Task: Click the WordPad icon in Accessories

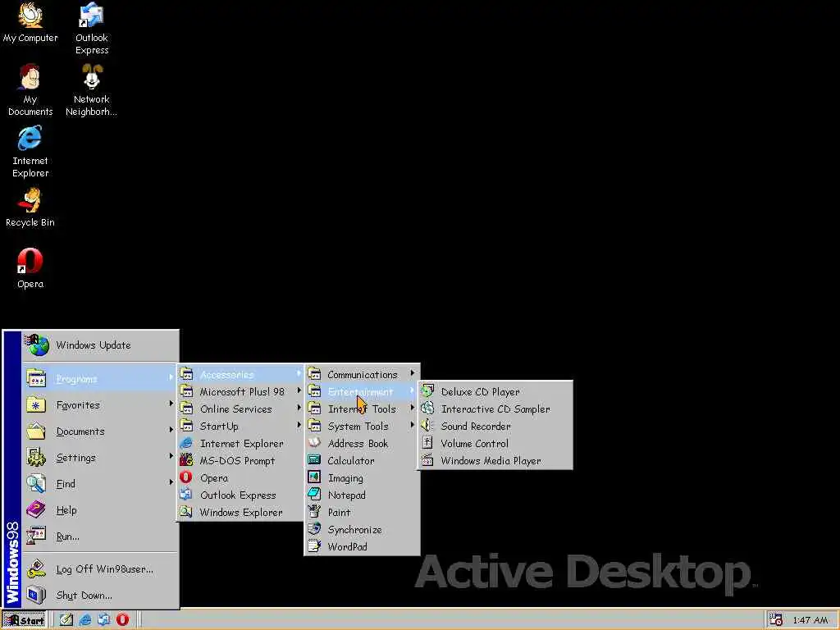Action: [x=314, y=546]
